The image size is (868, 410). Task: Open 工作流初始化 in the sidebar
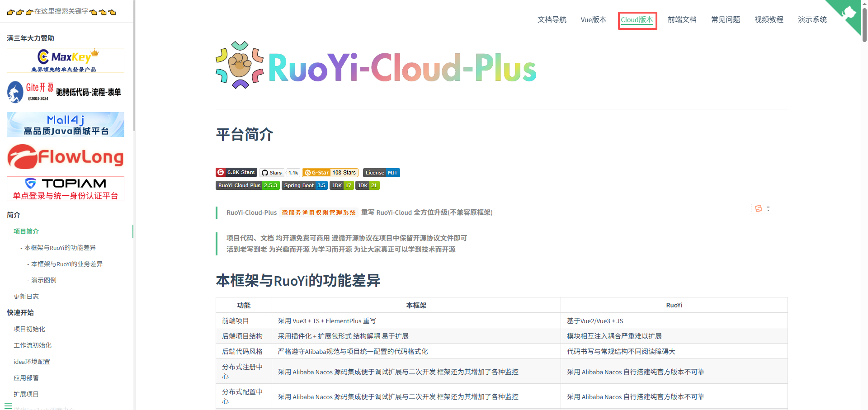click(33, 345)
